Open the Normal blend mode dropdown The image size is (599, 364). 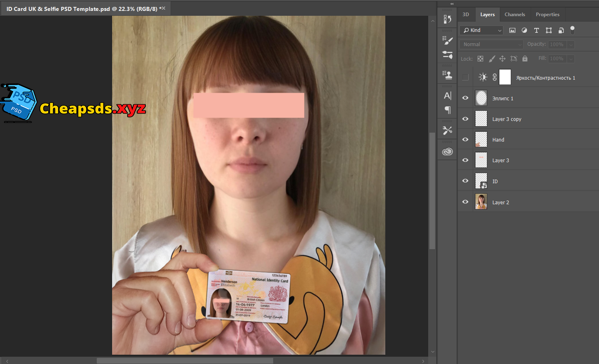point(491,44)
